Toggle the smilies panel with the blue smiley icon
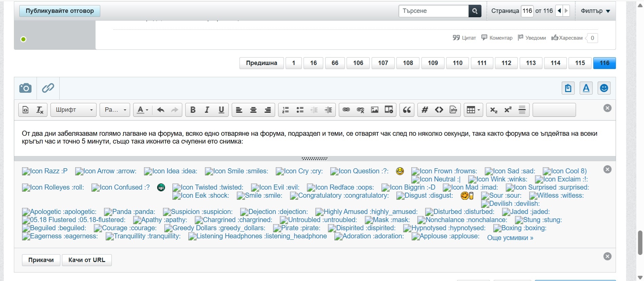Screen dimensions: 644x281 pos(604,88)
